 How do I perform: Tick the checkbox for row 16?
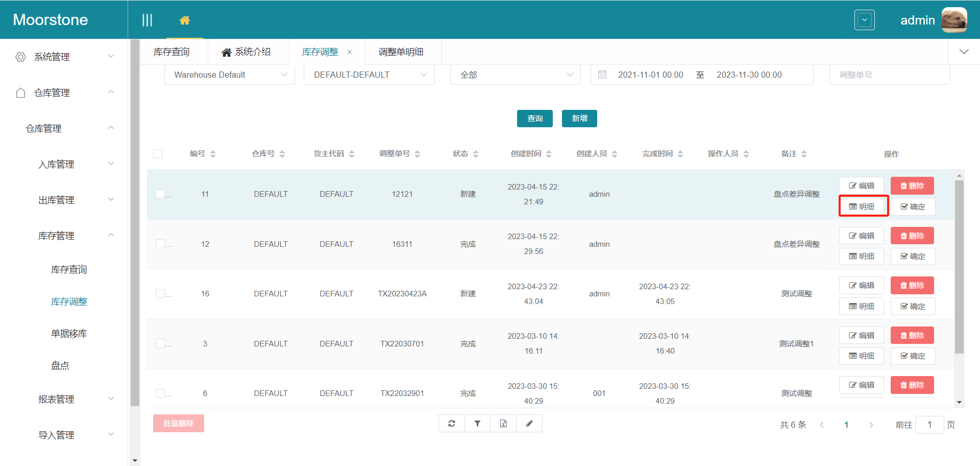[x=160, y=293]
